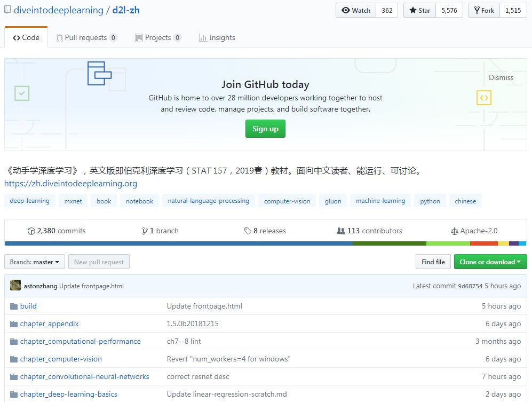532x402 pixels.
Task: Click the branch icon beside 1 branch
Action: click(x=145, y=231)
